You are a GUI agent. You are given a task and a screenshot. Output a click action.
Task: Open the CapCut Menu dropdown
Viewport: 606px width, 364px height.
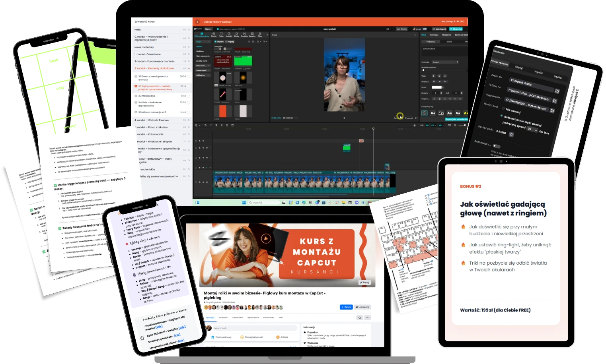[x=208, y=29]
